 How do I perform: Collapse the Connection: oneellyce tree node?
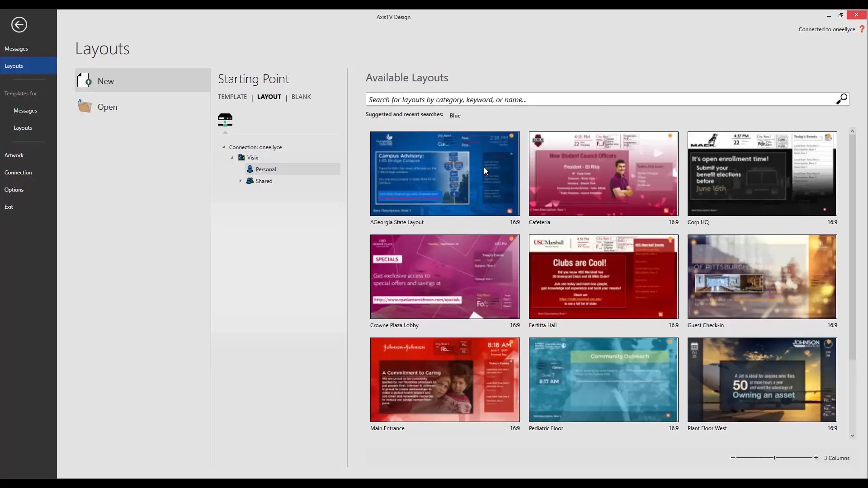[223, 147]
